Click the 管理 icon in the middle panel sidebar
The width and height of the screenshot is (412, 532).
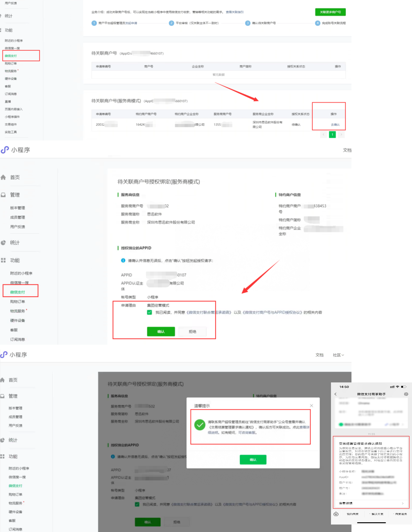(3, 195)
